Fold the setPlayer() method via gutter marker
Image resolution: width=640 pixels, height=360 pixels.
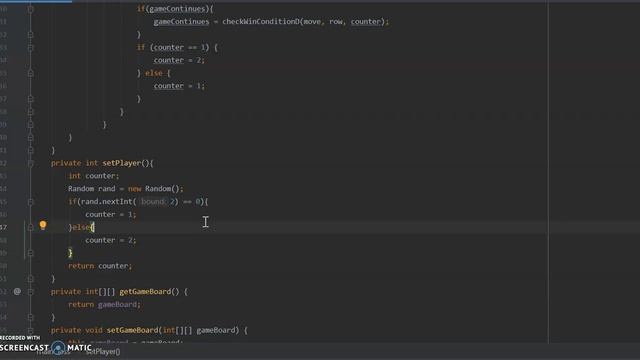pyautogui.click(x=31, y=163)
